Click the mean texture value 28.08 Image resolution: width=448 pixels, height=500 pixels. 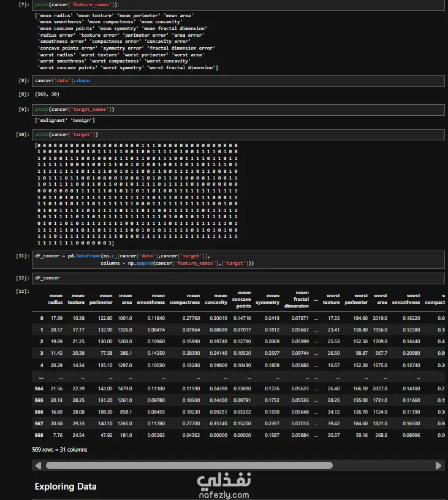pyautogui.click(x=78, y=412)
